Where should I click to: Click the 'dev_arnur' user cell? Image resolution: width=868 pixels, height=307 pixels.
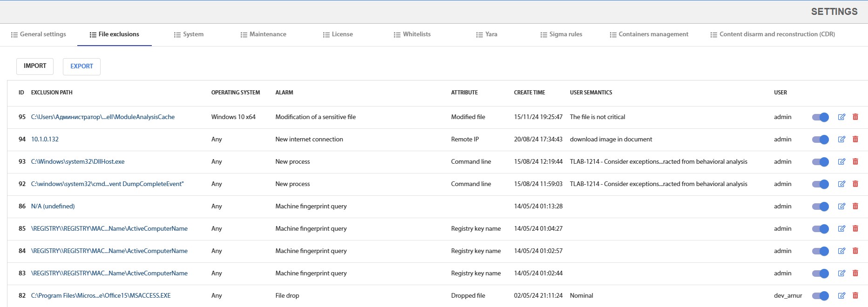(x=788, y=296)
